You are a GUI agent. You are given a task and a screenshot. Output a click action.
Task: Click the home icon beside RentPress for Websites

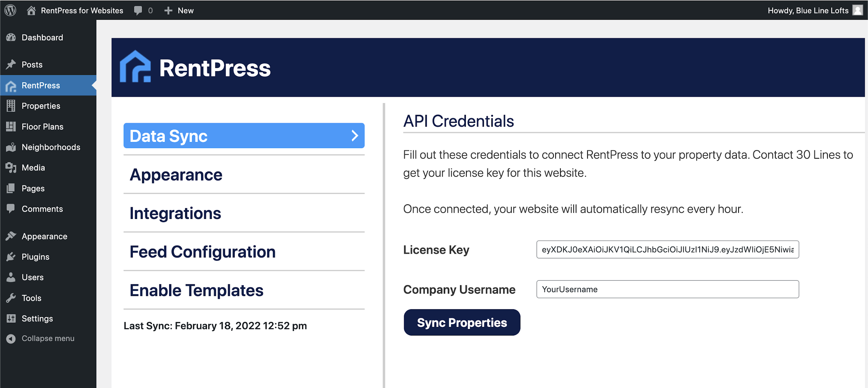[x=31, y=10]
